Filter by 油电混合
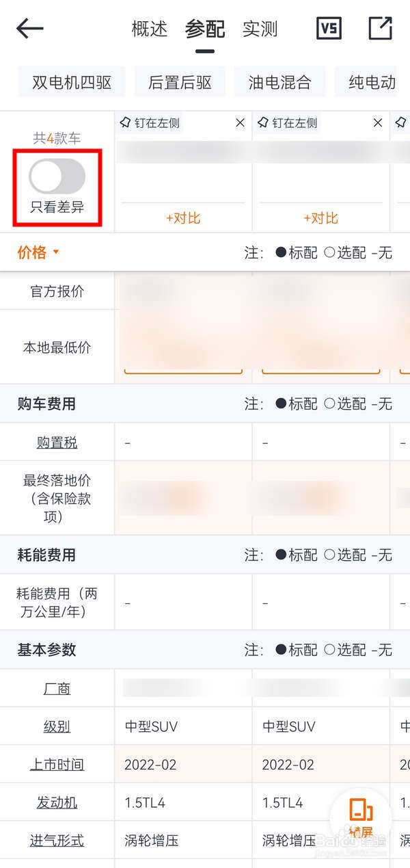The image size is (410, 868). tap(280, 83)
